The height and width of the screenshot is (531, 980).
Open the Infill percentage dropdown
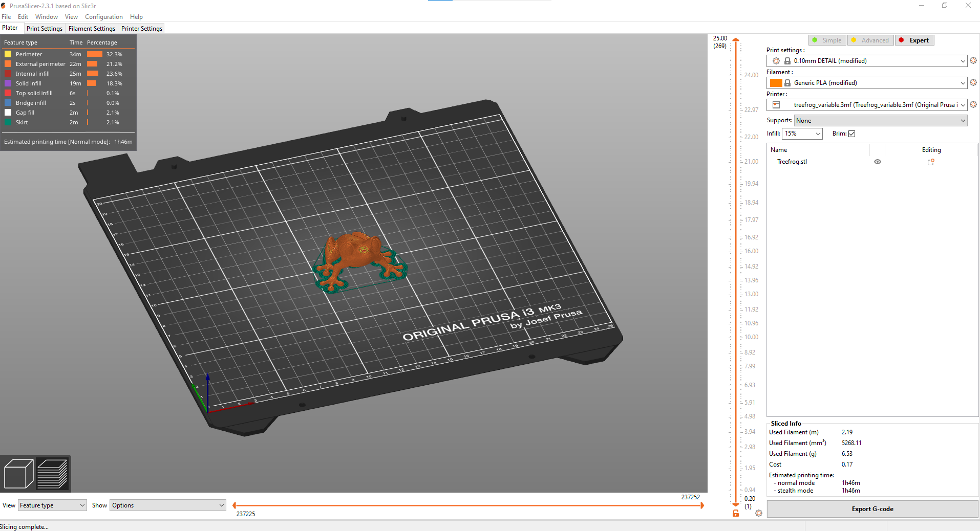coord(802,134)
